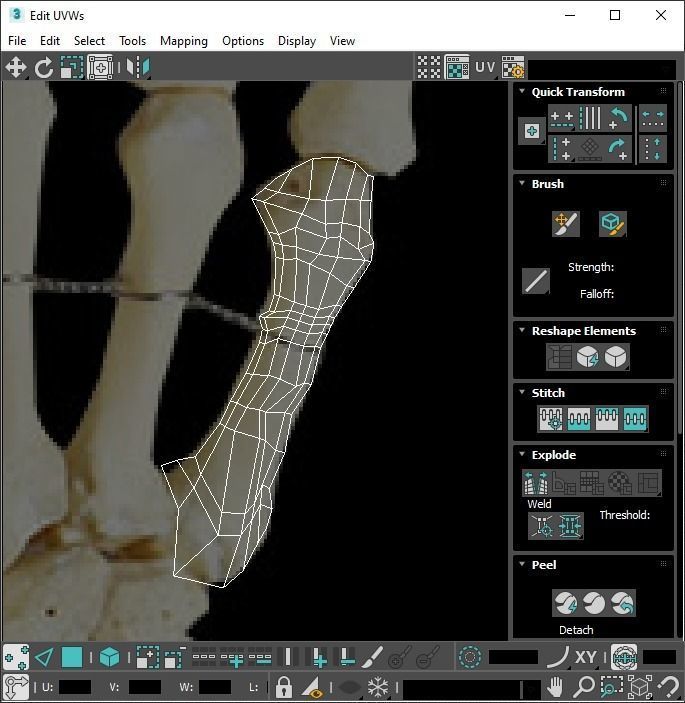The image size is (685, 703).
Task: Click the Mirror Selected Subobjects icon
Action: pyautogui.click(x=138, y=67)
